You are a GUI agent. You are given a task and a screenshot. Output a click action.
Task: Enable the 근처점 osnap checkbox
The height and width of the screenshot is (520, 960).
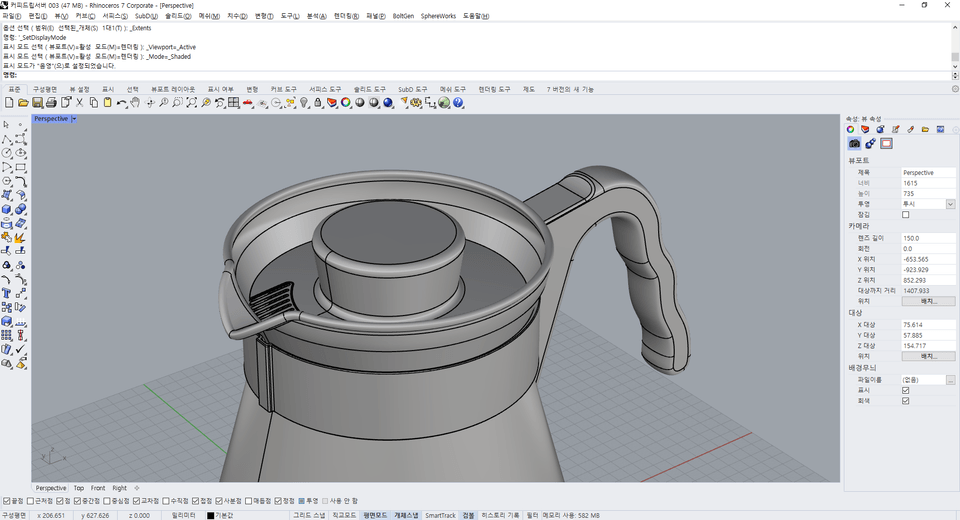pos(32,501)
